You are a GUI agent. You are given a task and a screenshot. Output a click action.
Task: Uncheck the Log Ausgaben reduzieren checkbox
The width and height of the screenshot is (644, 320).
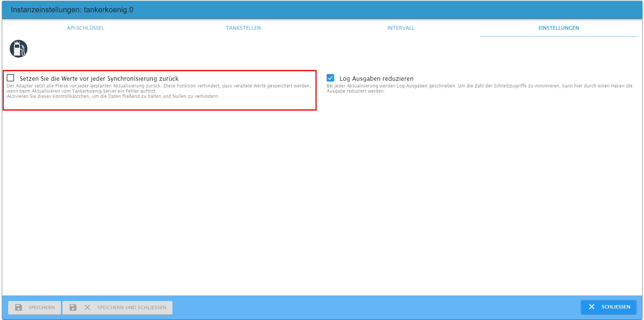(x=330, y=78)
